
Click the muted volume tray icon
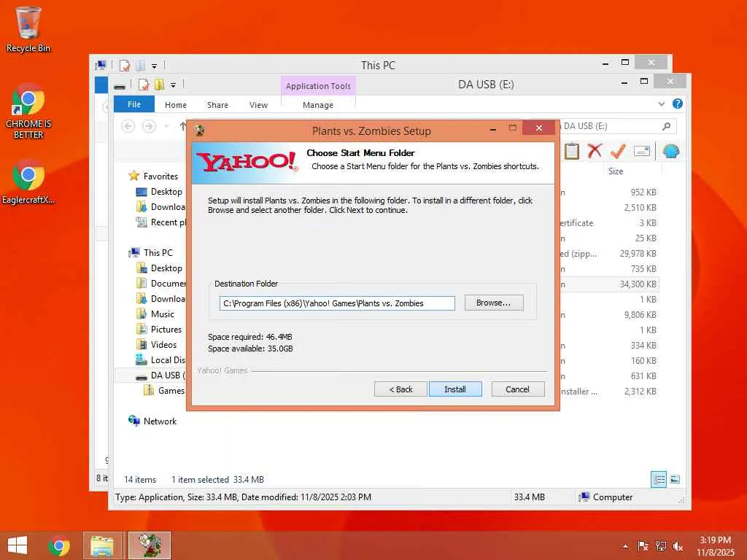678,546
